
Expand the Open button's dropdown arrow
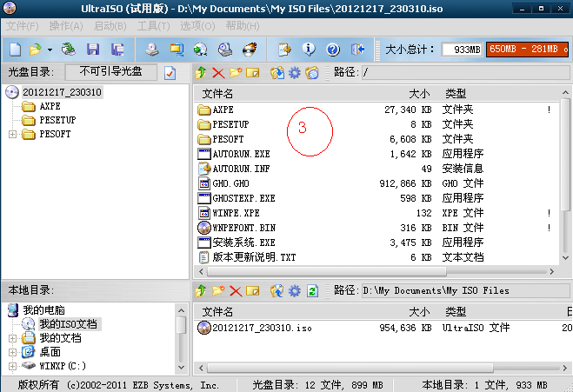tap(50, 50)
